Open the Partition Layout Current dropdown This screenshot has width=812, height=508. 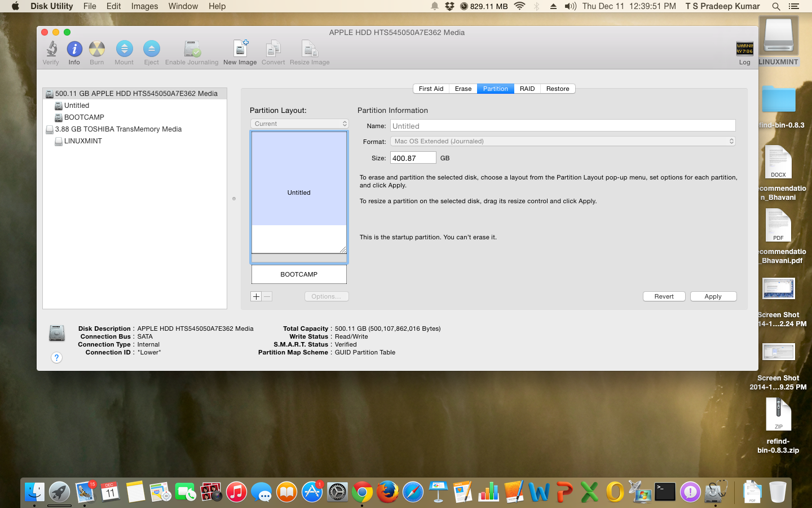click(x=299, y=124)
